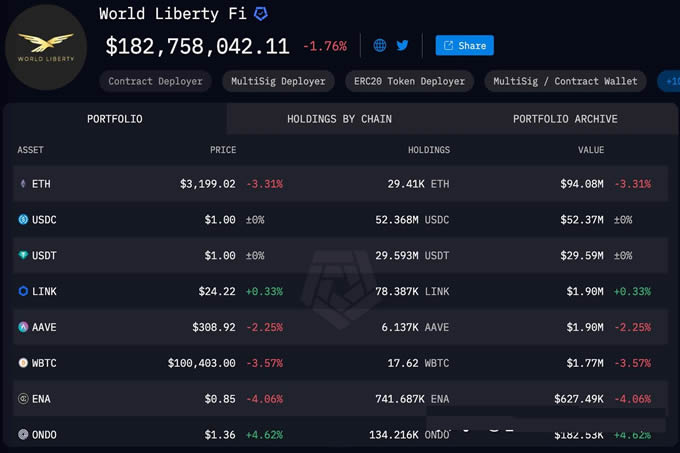This screenshot has width=680, height=453.
Task: Click the WBTC token icon
Action: click(23, 363)
